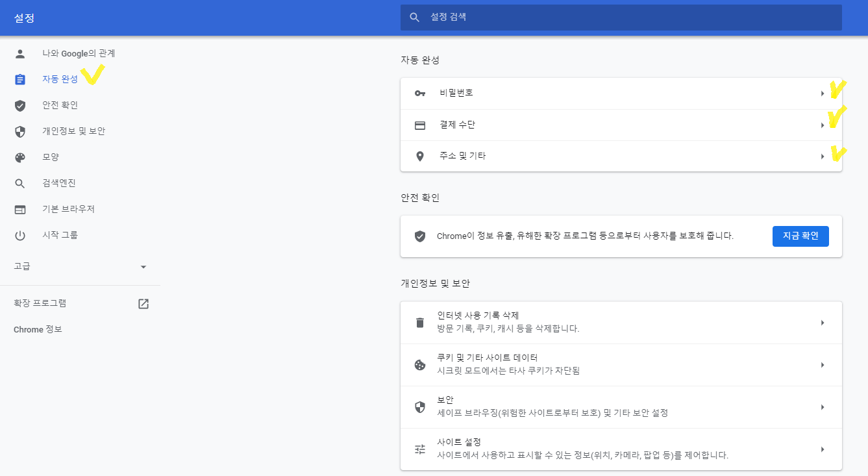Open 사이트 설정 via its right arrow

[x=823, y=449]
